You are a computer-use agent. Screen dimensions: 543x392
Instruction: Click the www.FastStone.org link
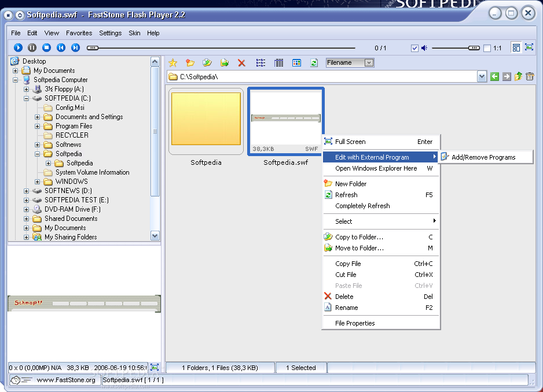65,380
